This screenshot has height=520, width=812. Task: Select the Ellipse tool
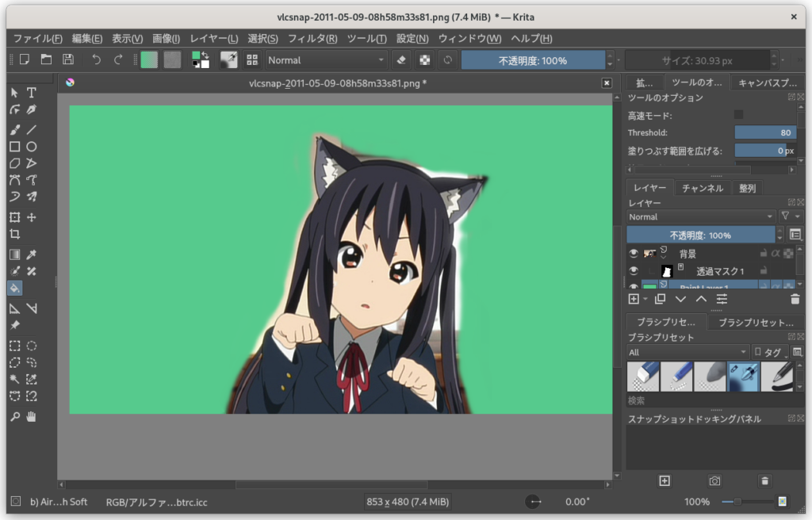32,147
